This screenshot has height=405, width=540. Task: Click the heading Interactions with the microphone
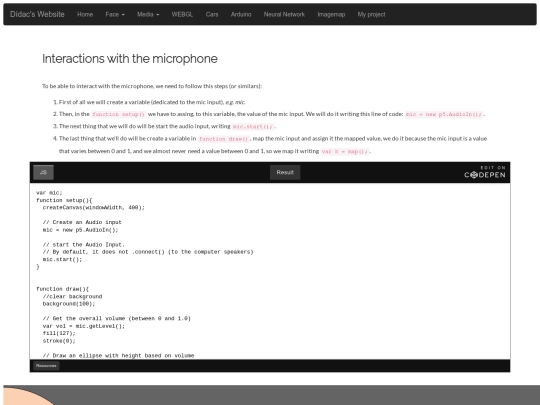(130, 59)
